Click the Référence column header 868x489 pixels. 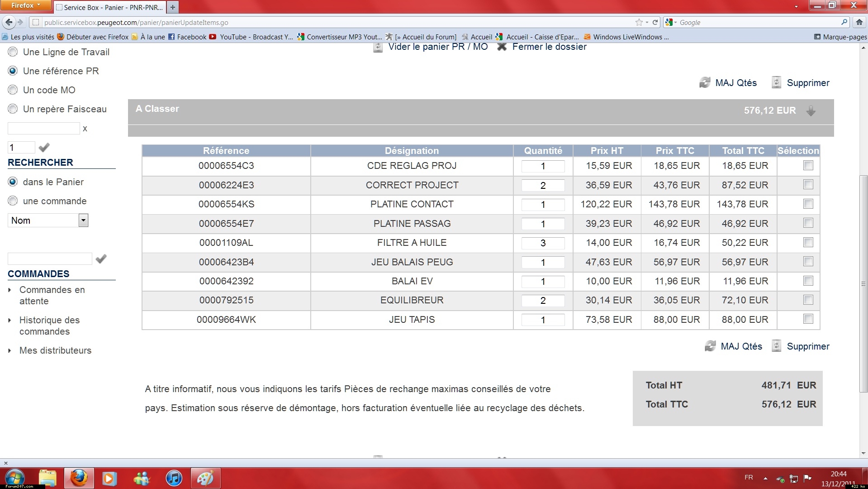pos(226,151)
